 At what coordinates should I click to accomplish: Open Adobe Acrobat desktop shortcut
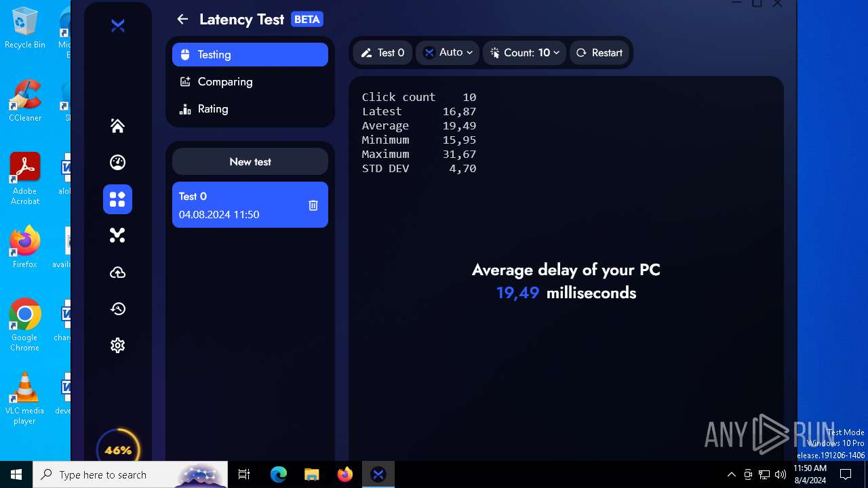click(25, 179)
